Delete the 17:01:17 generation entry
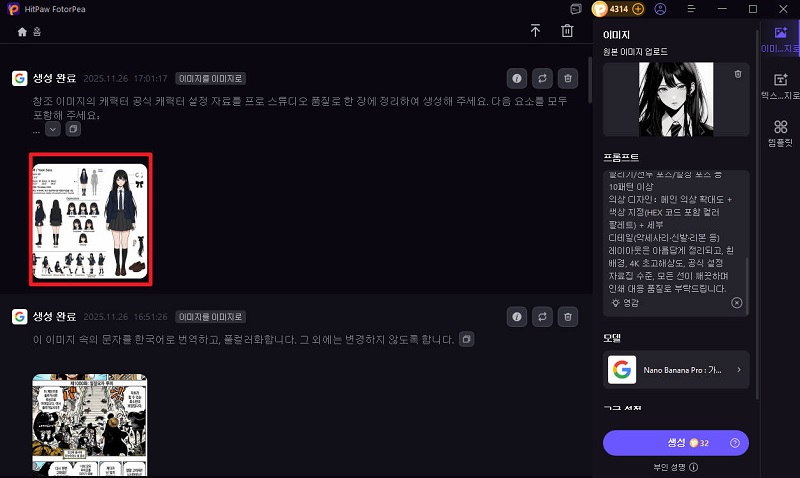 (568, 79)
